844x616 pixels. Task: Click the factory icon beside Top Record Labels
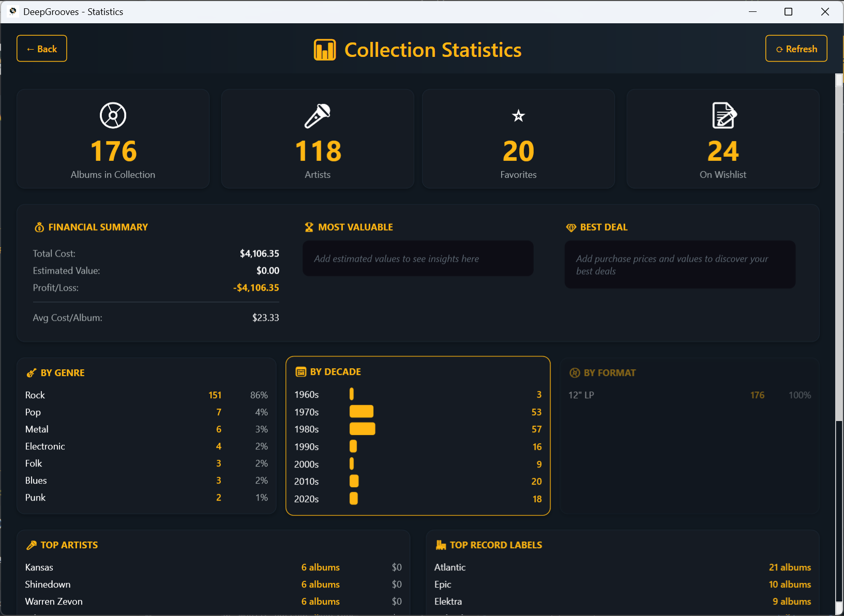(x=440, y=545)
